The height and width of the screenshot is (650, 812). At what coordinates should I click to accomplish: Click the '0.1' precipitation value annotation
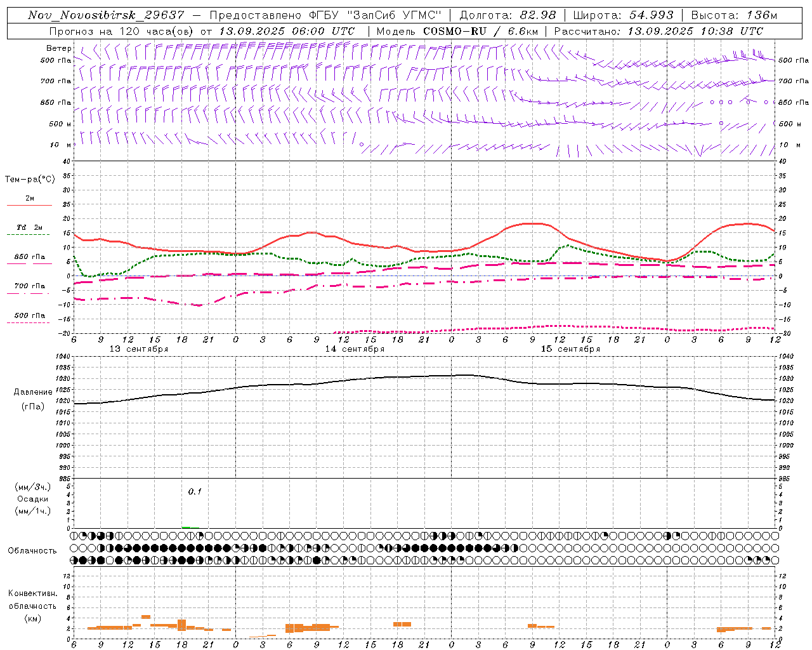tap(195, 492)
